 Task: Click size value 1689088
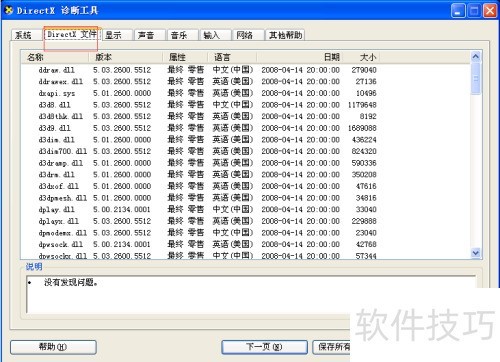[362, 128]
